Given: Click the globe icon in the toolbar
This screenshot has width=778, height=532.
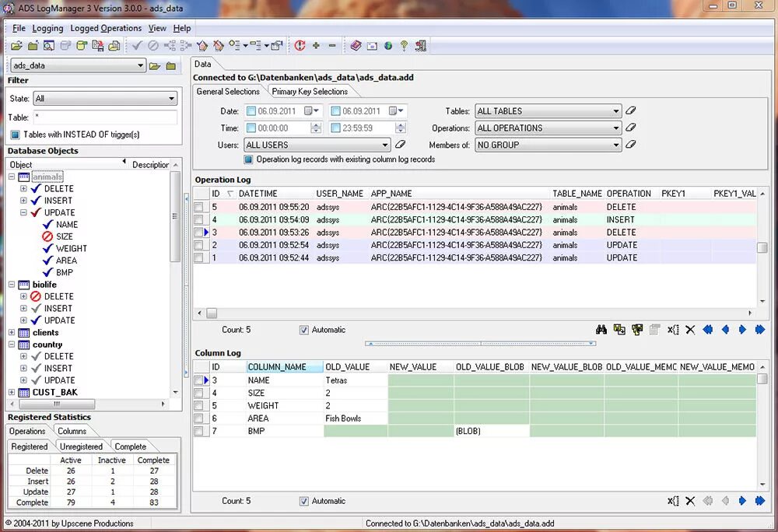Looking at the screenshot, I should [388, 46].
